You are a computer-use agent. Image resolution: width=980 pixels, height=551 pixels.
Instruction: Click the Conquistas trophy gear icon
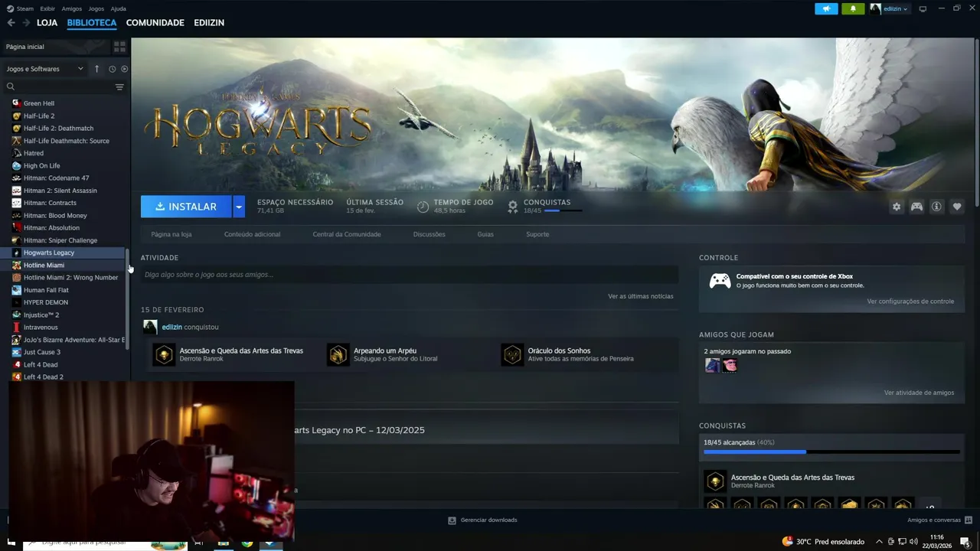pos(513,206)
